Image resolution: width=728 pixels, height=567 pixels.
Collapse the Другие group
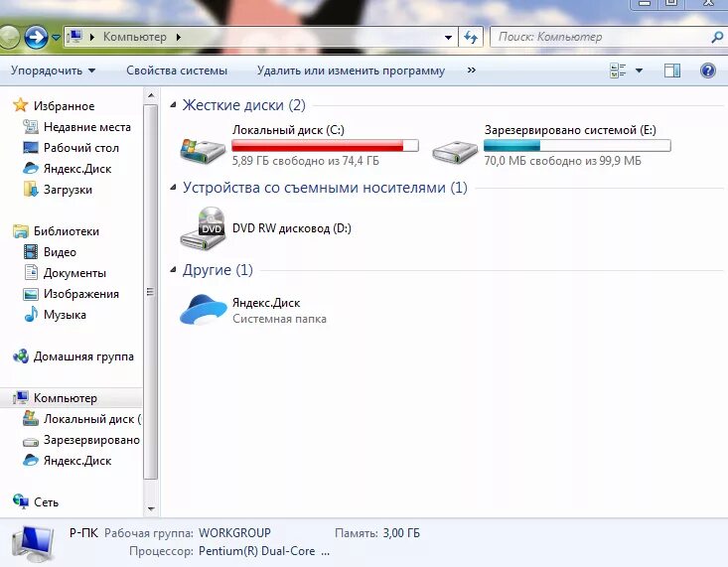[x=173, y=270]
